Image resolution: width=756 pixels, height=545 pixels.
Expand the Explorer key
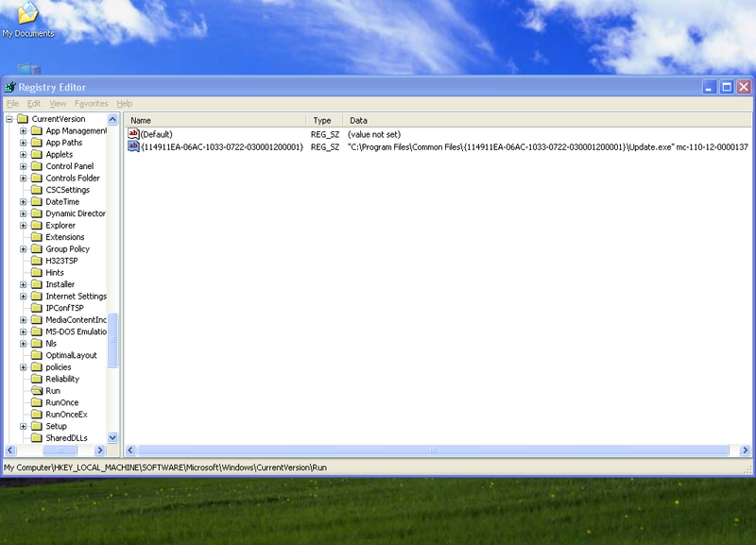[23, 226]
